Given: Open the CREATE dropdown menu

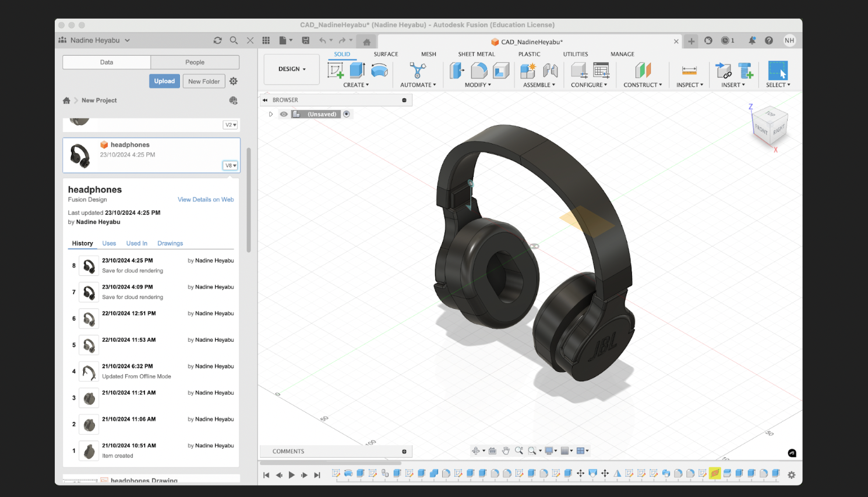Looking at the screenshot, I should pyautogui.click(x=356, y=85).
